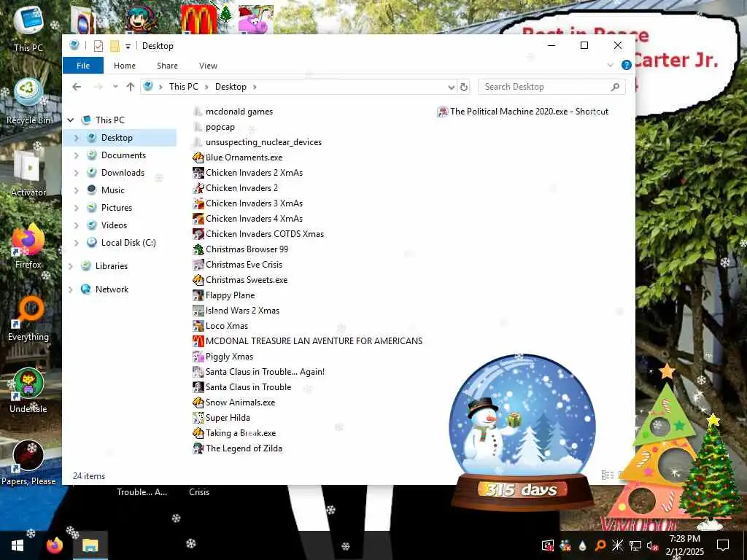Go up one folder level
Image resolution: width=747 pixels, height=560 pixels.
[x=130, y=87]
